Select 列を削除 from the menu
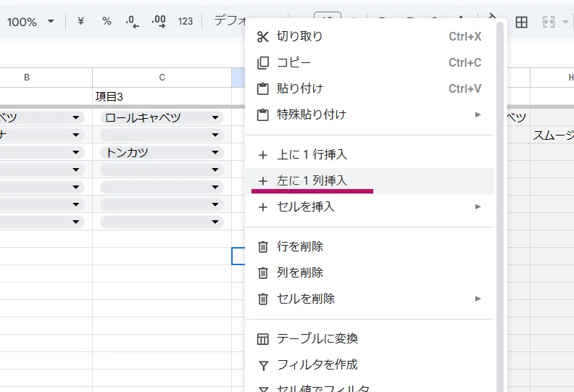The image size is (574, 392). point(370,272)
